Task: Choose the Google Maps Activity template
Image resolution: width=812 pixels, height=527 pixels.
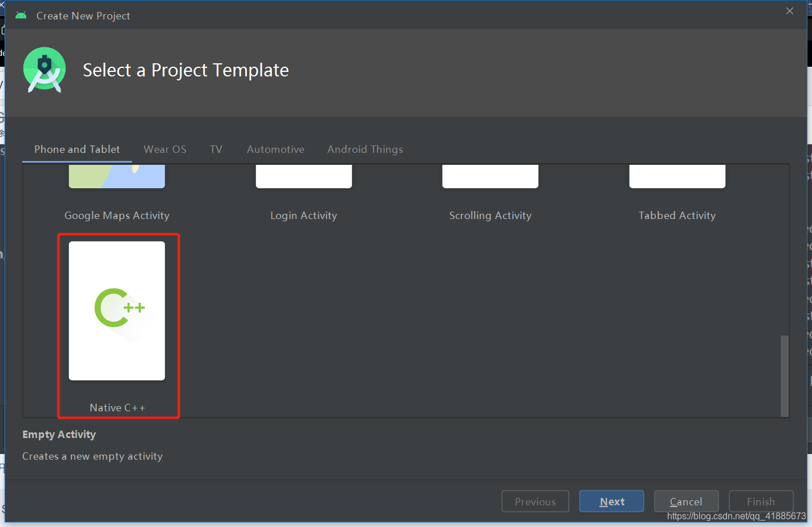Action: point(117,176)
